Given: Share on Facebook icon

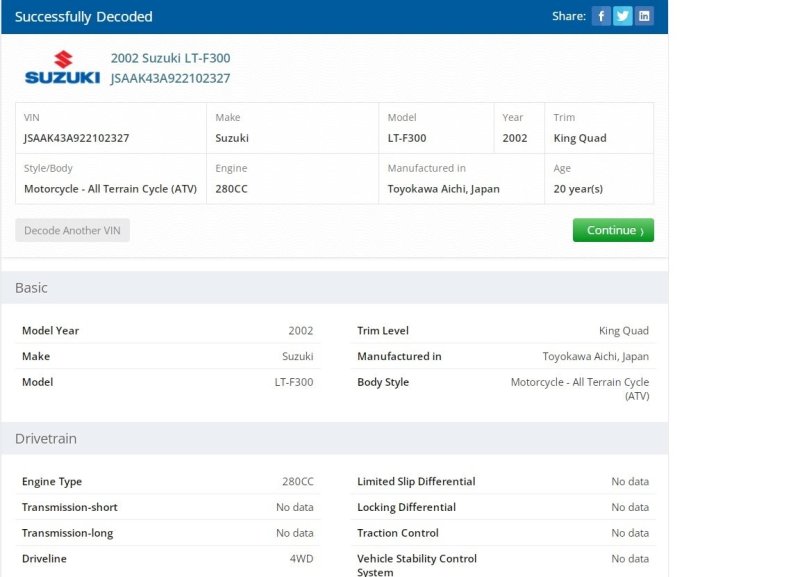Looking at the screenshot, I should pyautogui.click(x=601, y=16).
